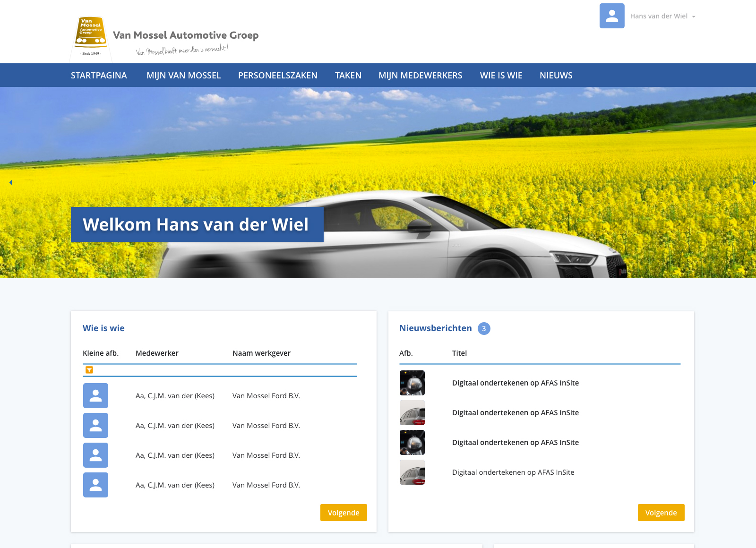Open second Digitaal ondertekenen op AFAS InSite article
The image size is (756, 548).
[515, 413]
